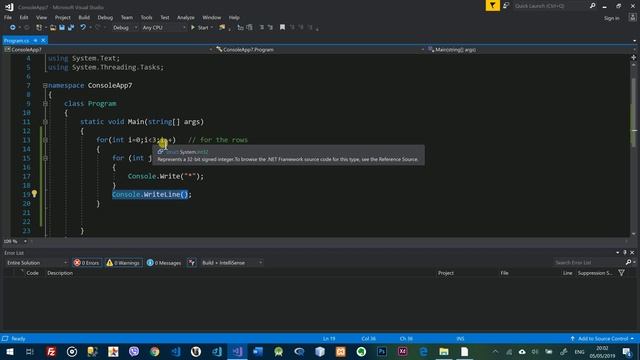This screenshot has width=640, height=360.
Task: Open Photoshop from the taskbar
Action: point(382,351)
